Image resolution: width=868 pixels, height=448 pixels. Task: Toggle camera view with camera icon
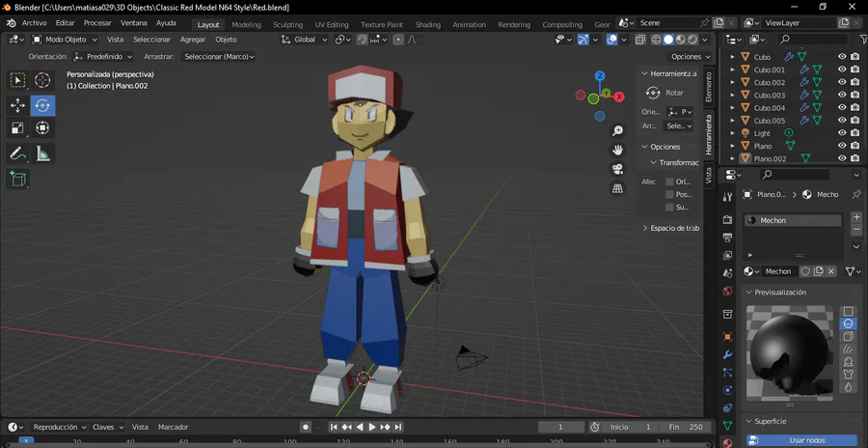(617, 169)
